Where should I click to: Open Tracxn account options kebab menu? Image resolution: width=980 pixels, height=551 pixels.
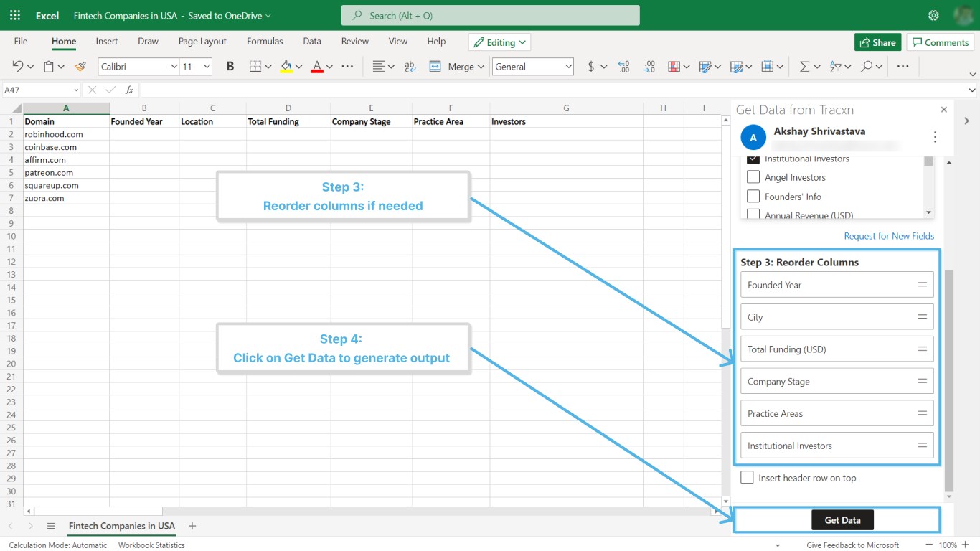coord(935,137)
